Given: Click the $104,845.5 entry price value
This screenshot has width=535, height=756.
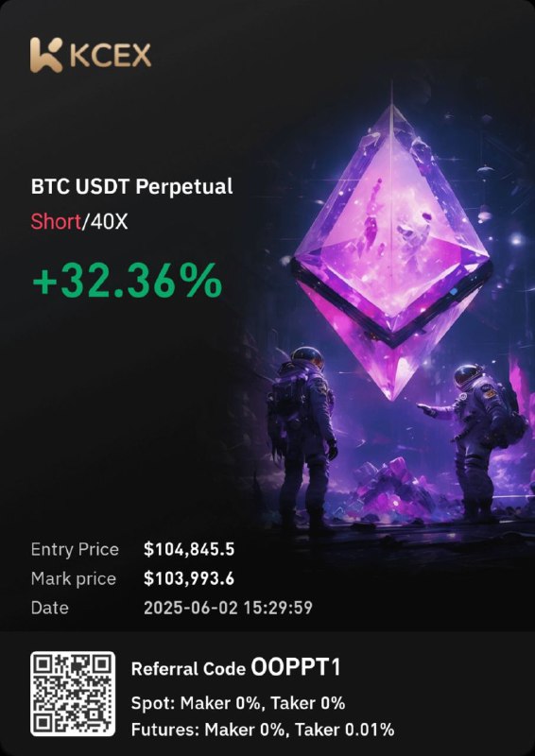Looking at the screenshot, I should coord(189,550).
